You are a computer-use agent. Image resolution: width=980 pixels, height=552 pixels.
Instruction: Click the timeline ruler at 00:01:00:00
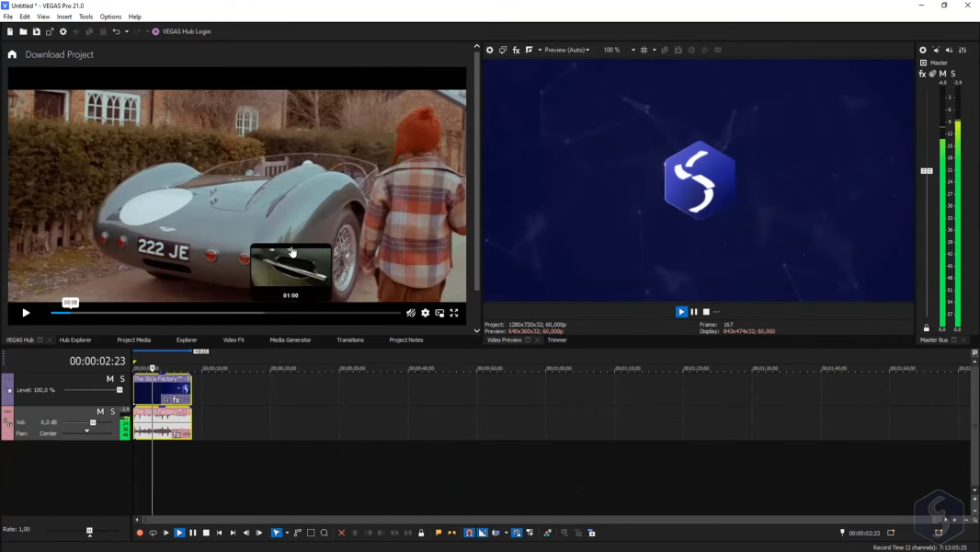pyautogui.click(x=559, y=368)
